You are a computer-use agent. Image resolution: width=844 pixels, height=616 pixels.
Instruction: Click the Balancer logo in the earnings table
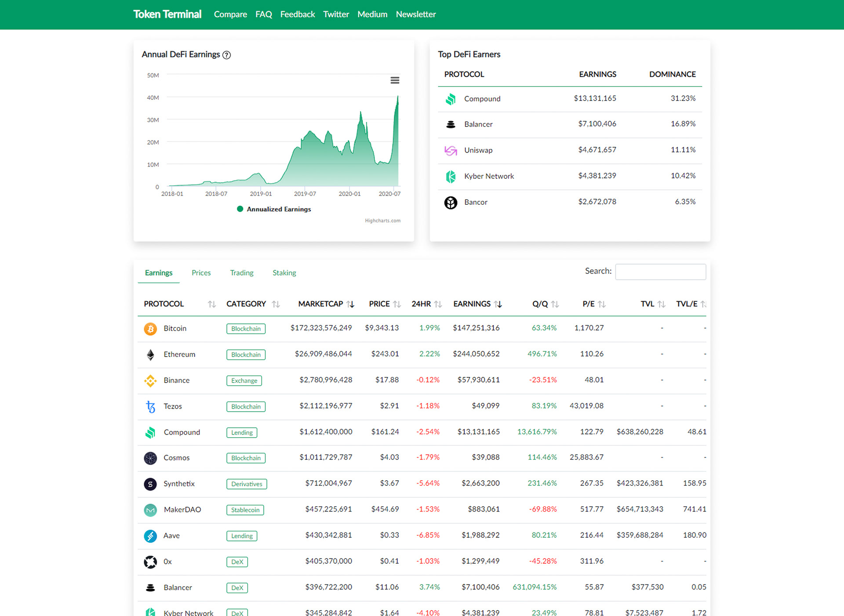click(150, 587)
